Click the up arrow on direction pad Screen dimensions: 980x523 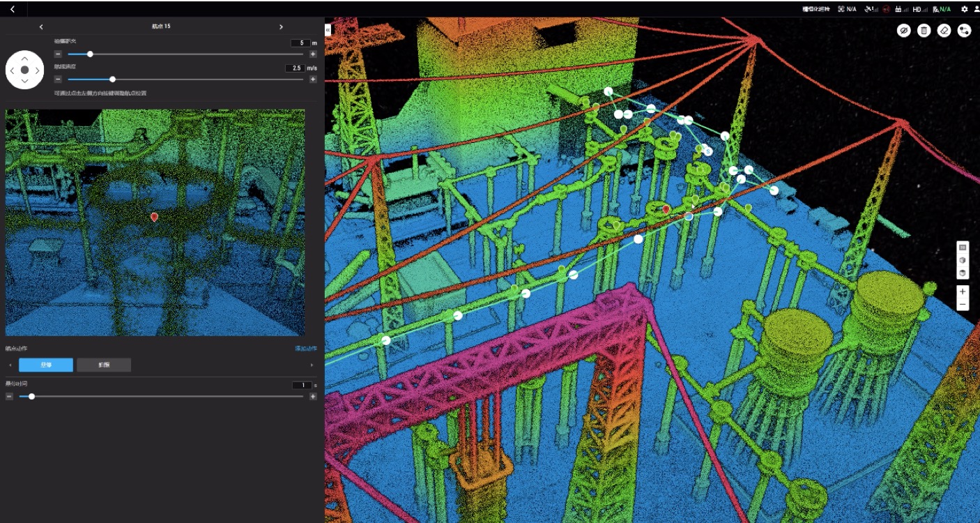25,59
